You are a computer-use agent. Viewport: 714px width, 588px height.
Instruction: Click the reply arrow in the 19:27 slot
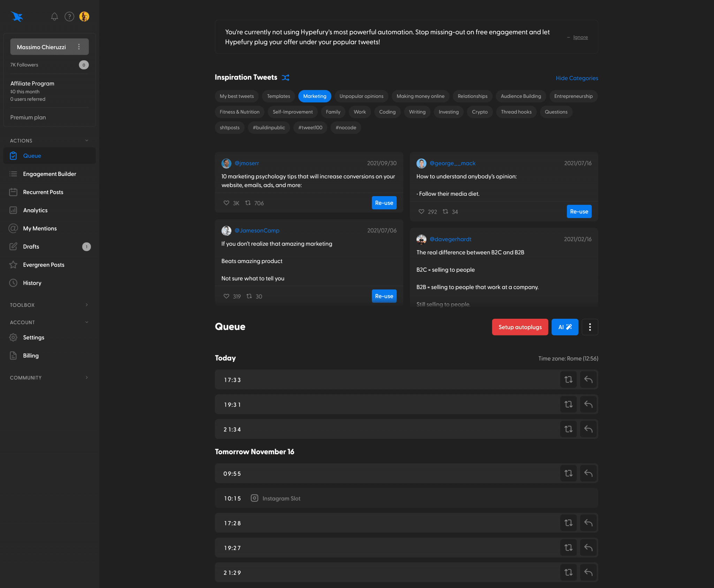[588, 548]
